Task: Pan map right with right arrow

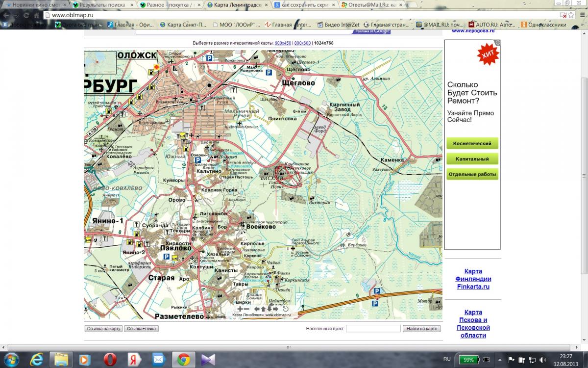Action: click(x=276, y=309)
